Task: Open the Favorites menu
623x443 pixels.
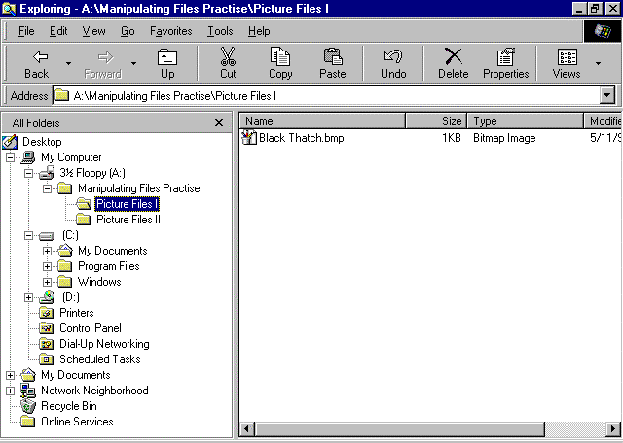Action: pos(170,31)
